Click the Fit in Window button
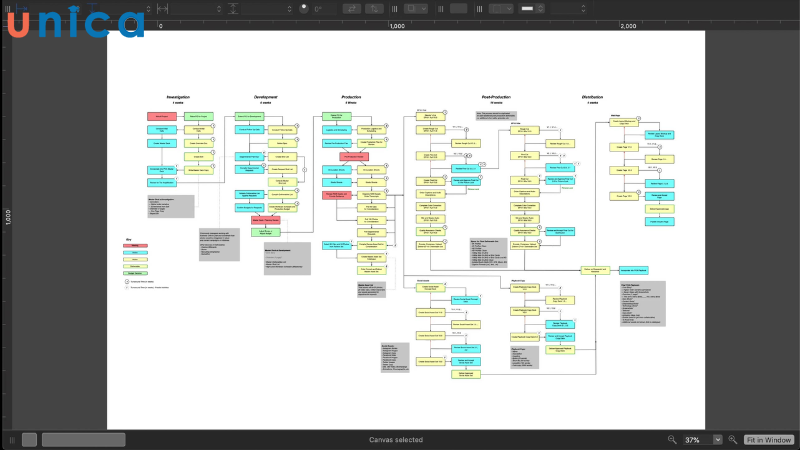Viewport: 800px width, 450px height. [769, 440]
